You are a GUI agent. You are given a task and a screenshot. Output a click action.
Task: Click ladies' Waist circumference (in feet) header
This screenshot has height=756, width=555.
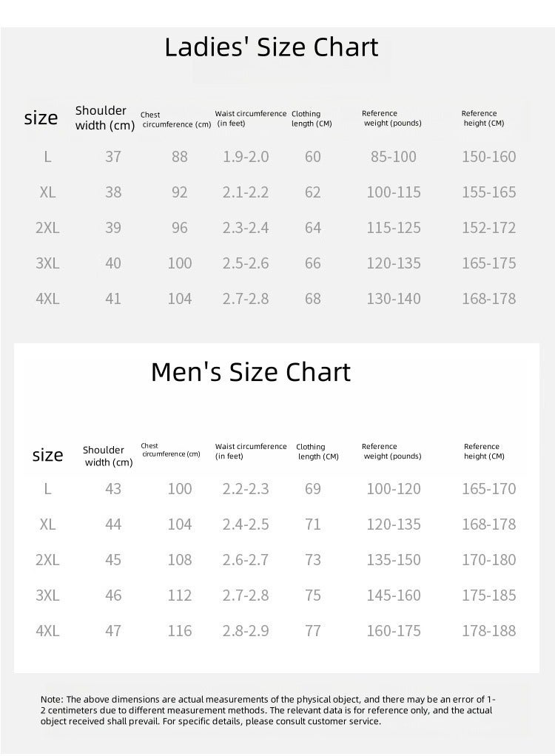pos(251,118)
